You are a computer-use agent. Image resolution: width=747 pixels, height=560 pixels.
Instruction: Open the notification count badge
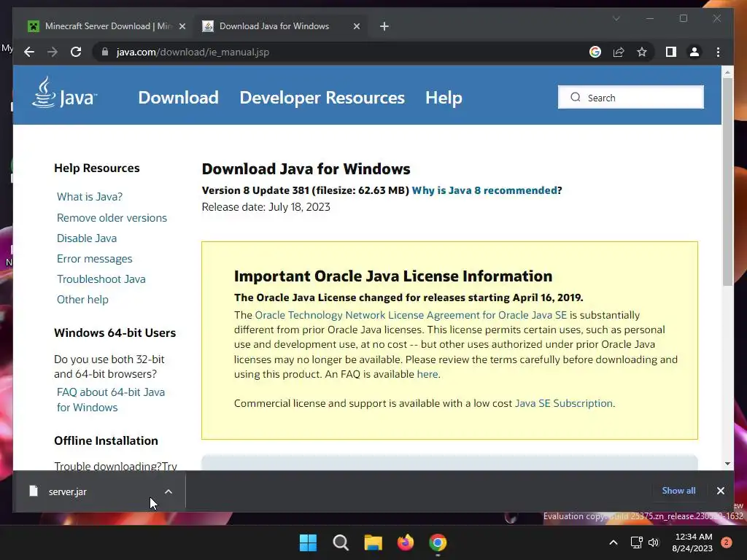[727, 542]
